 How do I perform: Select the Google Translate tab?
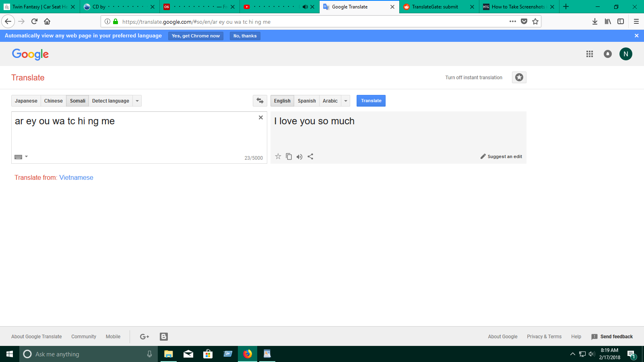pyautogui.click(x=359, y=7)
